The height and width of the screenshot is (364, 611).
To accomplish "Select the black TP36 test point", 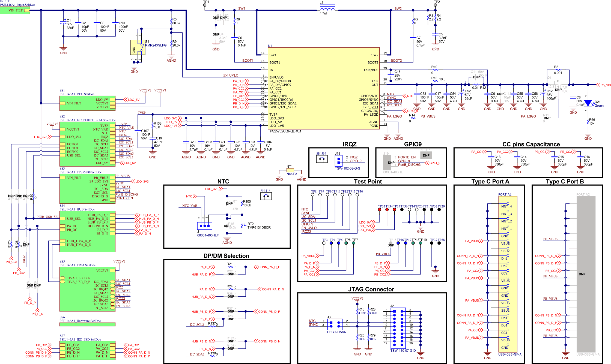I will [x=402, y=209].
